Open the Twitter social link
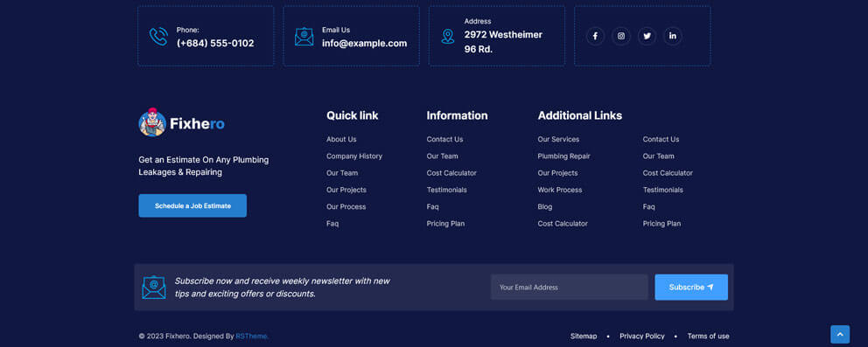868x347 pixels. (647, 36)
